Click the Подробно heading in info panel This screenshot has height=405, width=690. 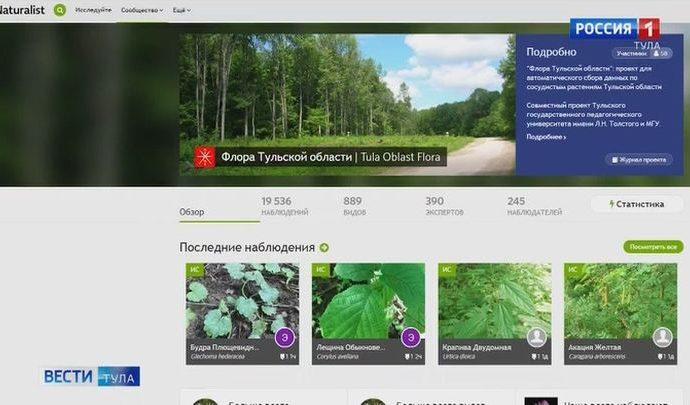pos(551,52)
